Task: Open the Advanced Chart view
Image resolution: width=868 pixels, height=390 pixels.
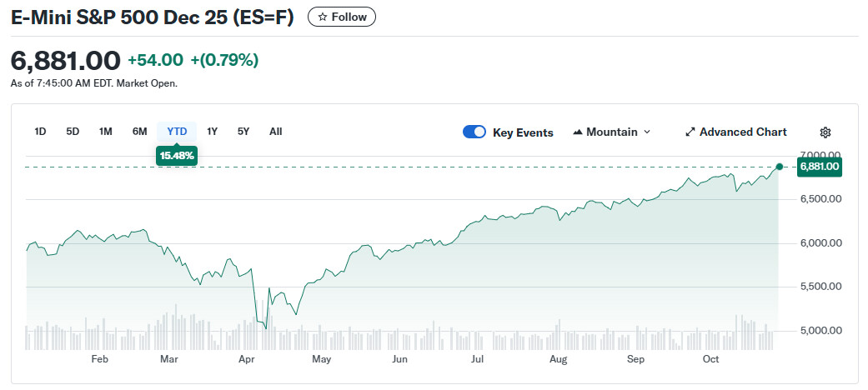Action: pyautogui.click(x=735, y=132)
